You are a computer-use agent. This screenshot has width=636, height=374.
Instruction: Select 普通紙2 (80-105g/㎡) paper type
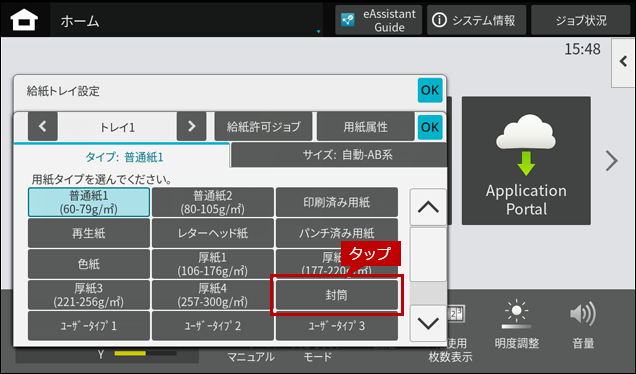[x=213, y=202]
